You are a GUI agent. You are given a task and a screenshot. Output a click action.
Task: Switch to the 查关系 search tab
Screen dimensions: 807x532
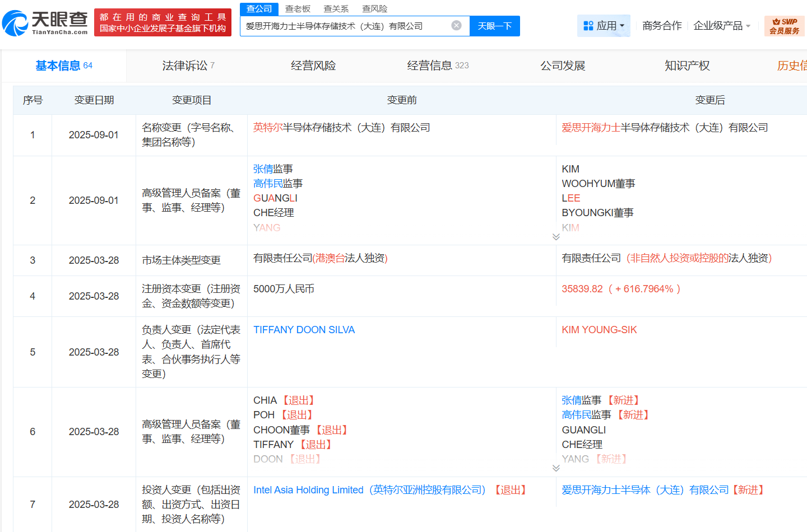point(336,8)
